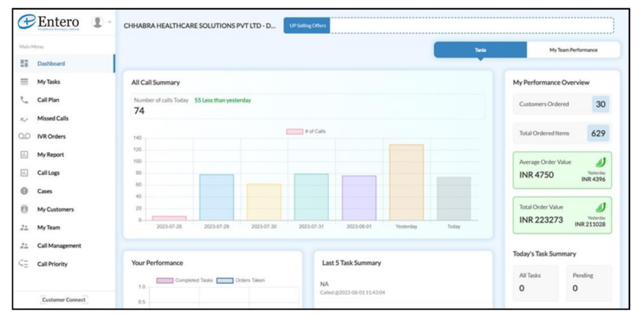The height and width of the screenshot is (317, 644).
Task: Open Call Logs from the sidebar
Action: 48,173
